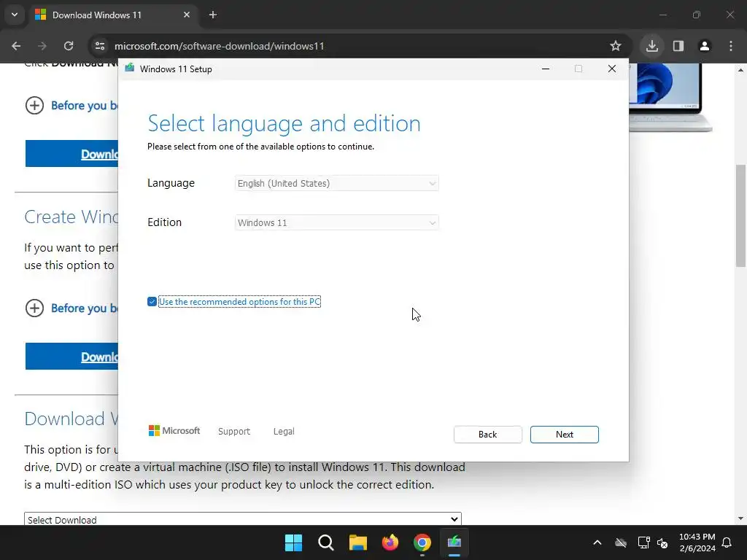Close the Windows 11 Setup dialog

(612, 69)
